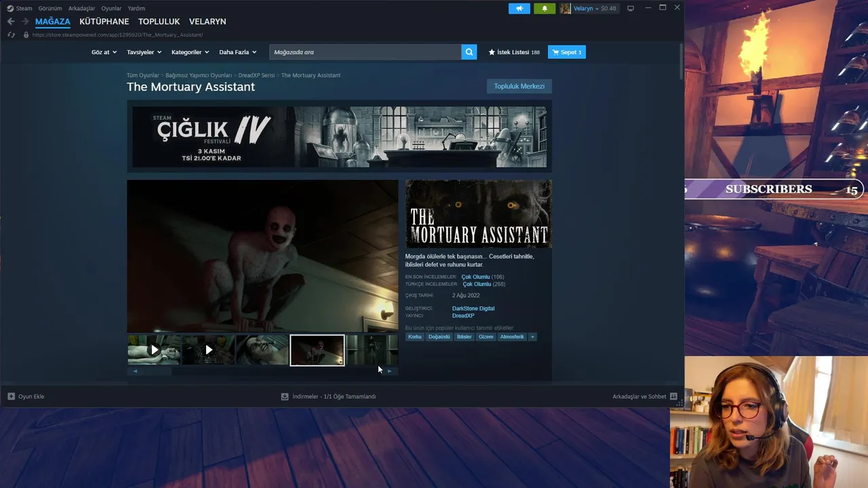Open the Tüm Oyunlar breadcrumb link
This screenshot has height=488, width=868.
(142, 75)
